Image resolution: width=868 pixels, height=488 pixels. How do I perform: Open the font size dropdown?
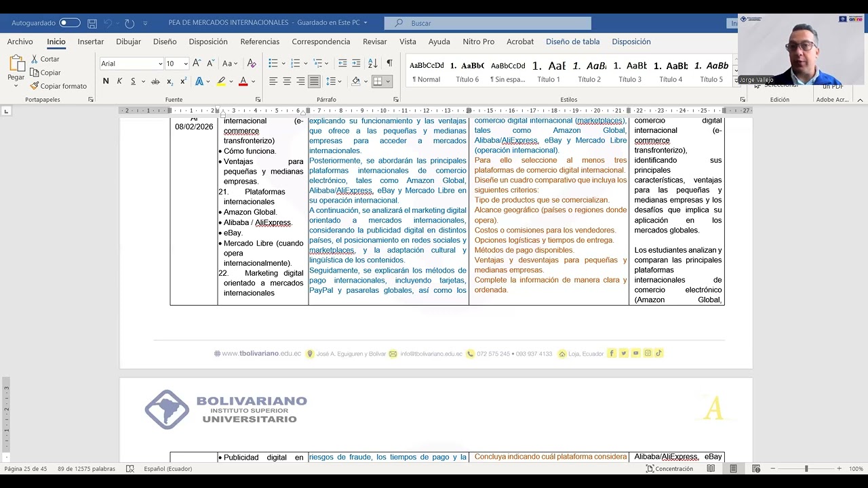(185, 64)
